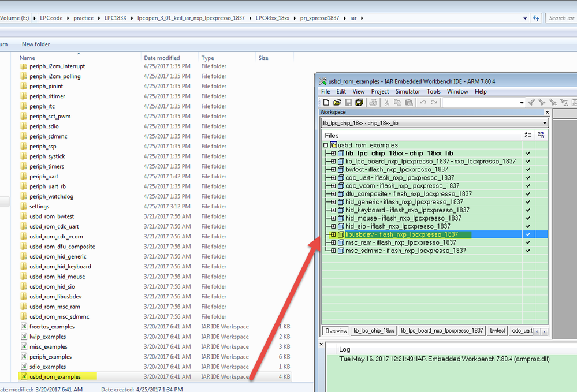Click the Save All icon in IAR toolbar
577x392 pixels.
click(359, 103)
